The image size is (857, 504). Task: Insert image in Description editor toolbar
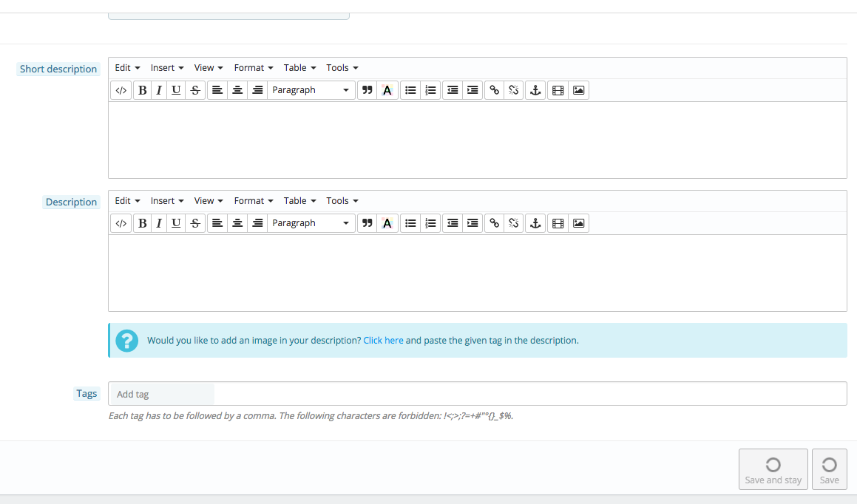[578, 223]
